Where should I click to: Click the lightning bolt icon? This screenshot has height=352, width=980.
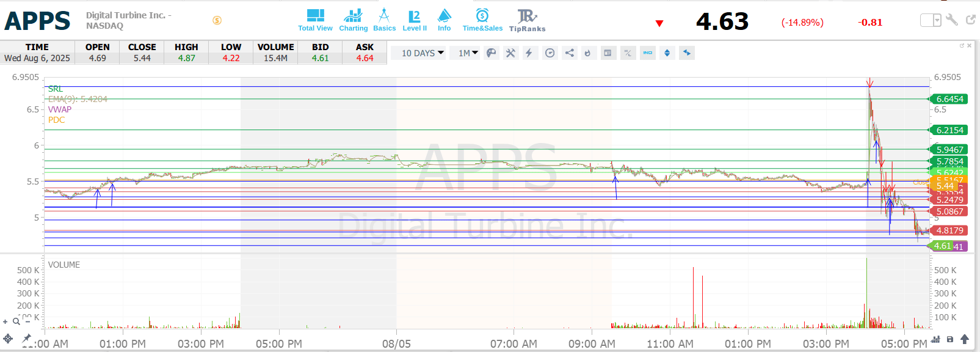(529, 53)
